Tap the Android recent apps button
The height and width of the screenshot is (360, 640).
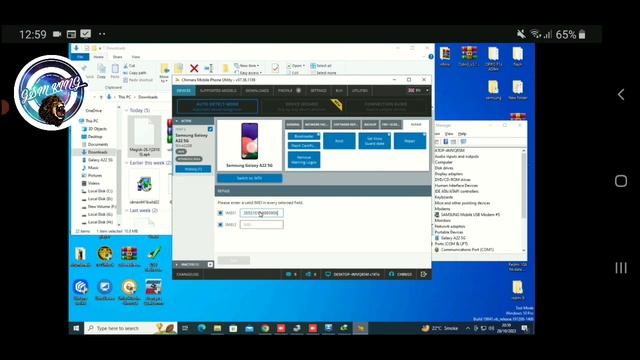click(x=621, y=268)
